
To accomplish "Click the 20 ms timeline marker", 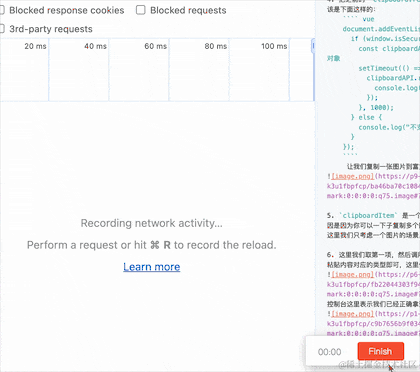I will click(x=35, y=46).
